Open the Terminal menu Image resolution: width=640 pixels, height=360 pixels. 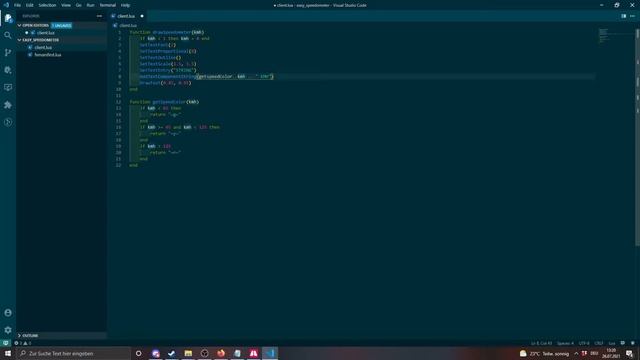pyautogui.click(x=107, y=5)
